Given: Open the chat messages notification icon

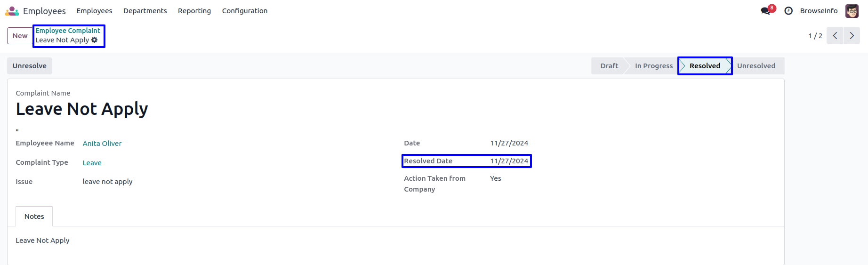Looking at the screenshot, I should coord(766,11).
